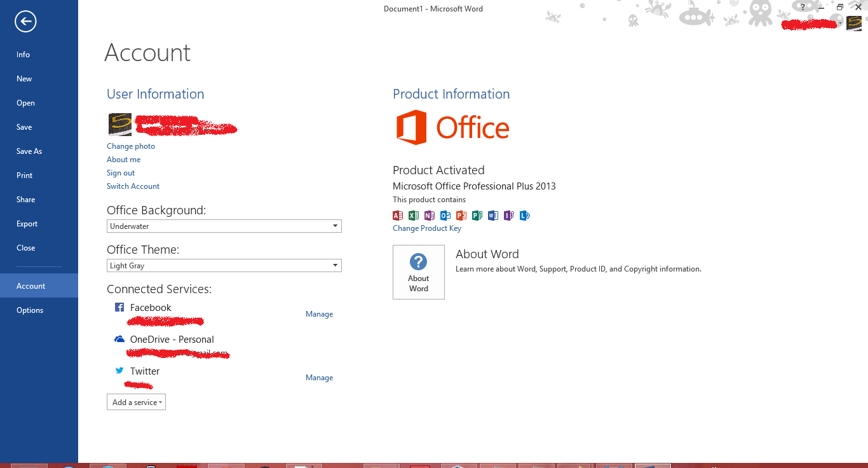Open the account name dropdown arrow in the title bar
The width and height of the screenshot is (868, 468).
coord(841,24)
